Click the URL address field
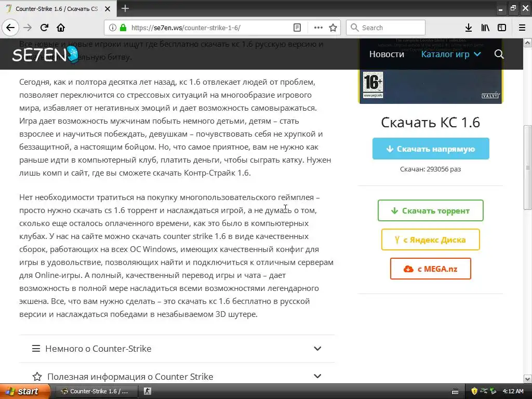Image resolution: width=532 pixels, height=399 pixels. (x=210, y=28)
